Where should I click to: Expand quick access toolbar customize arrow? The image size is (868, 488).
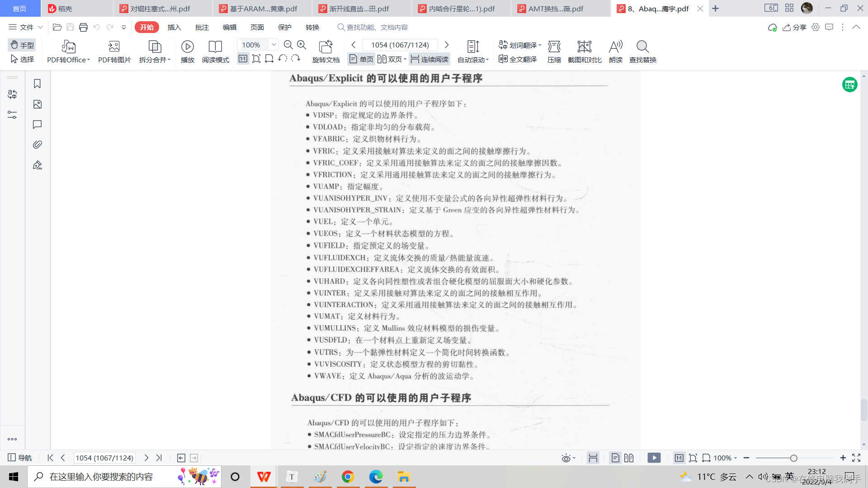click(123, 27)
